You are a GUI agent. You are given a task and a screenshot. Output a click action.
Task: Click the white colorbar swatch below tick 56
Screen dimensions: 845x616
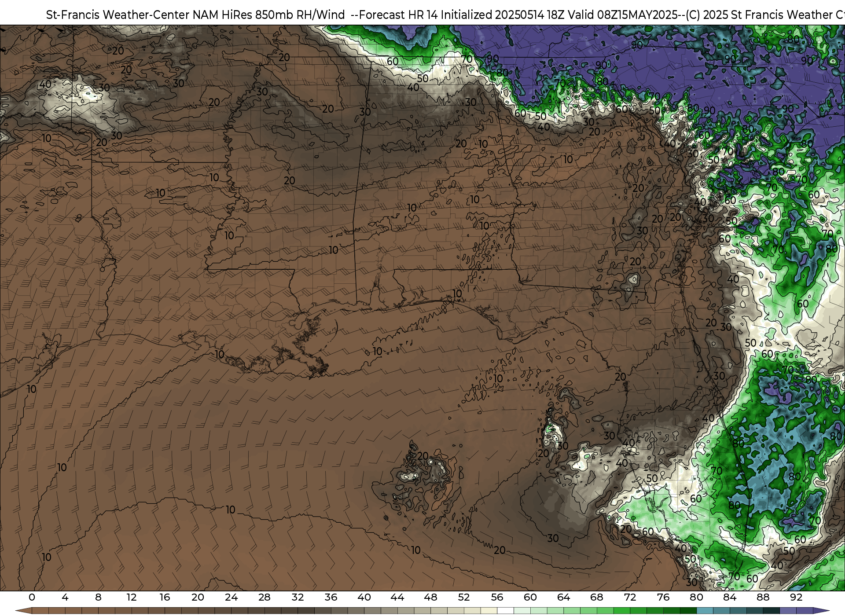click(506, 611)
